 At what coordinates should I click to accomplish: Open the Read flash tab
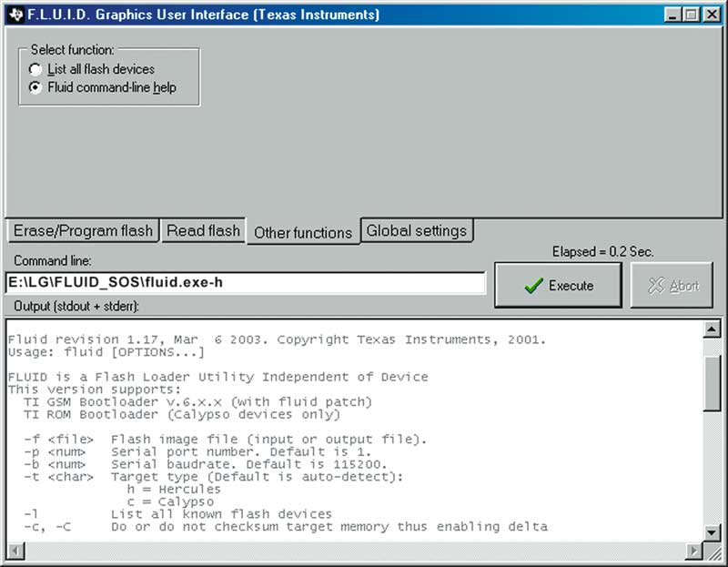click(x=203, y=230)
